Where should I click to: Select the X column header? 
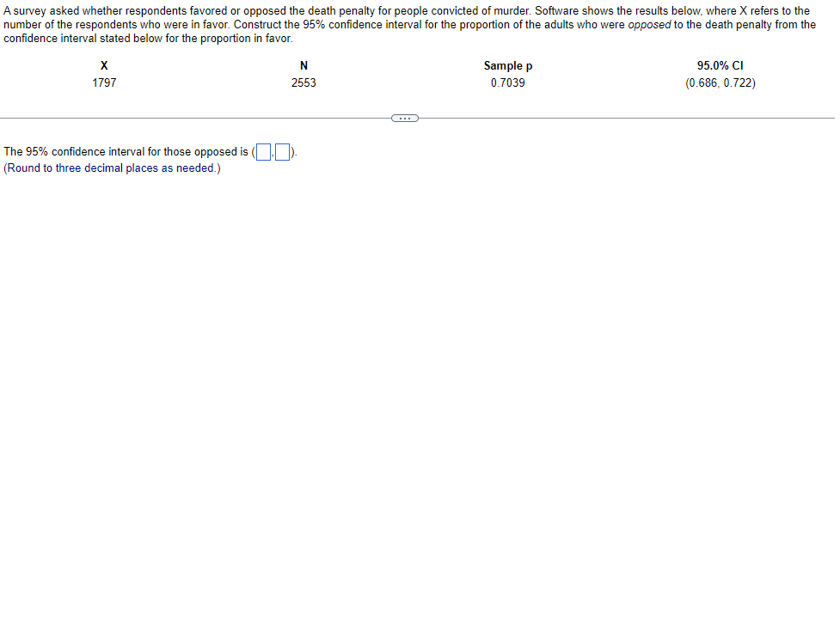pos(104,65)
